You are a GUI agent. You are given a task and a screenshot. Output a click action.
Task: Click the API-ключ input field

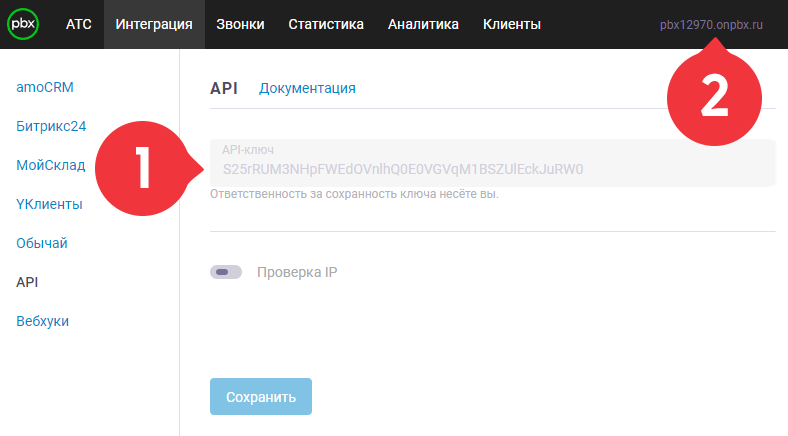tap(492, 163)
